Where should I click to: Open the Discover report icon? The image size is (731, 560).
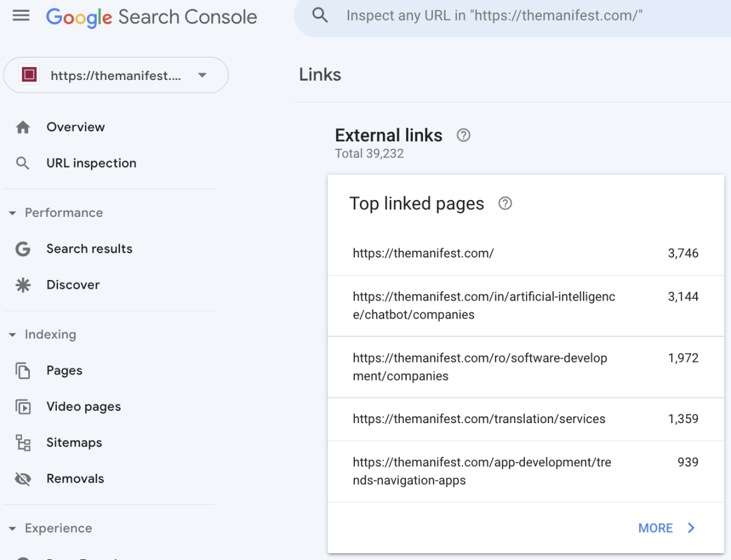(23, 284)
